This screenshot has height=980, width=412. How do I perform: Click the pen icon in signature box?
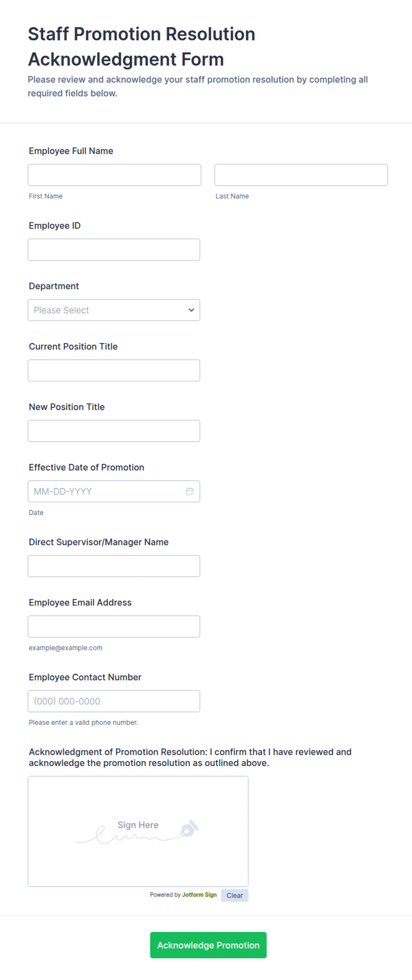[x=190, y=828]
